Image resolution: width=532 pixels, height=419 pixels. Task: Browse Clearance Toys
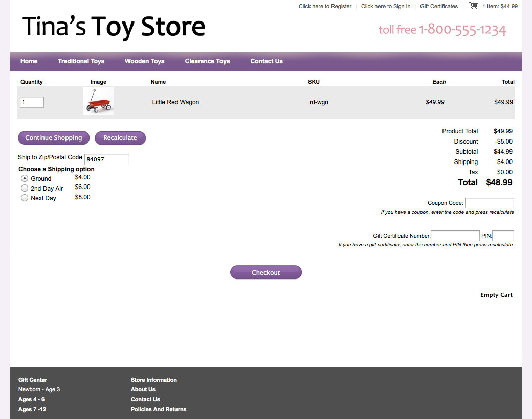tap(207, 61)
